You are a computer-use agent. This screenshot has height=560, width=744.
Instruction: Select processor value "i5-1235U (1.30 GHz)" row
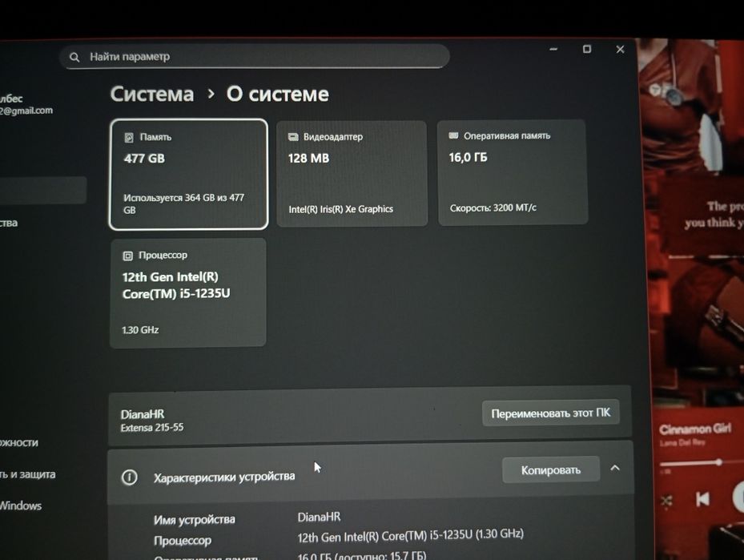coord(410,536)
